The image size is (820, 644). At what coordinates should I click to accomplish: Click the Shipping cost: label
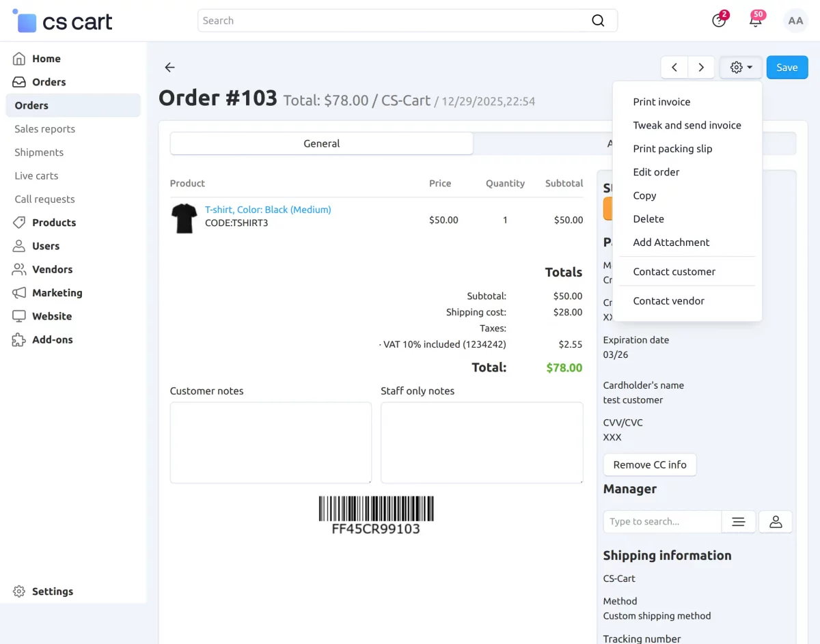coord(476,312)
